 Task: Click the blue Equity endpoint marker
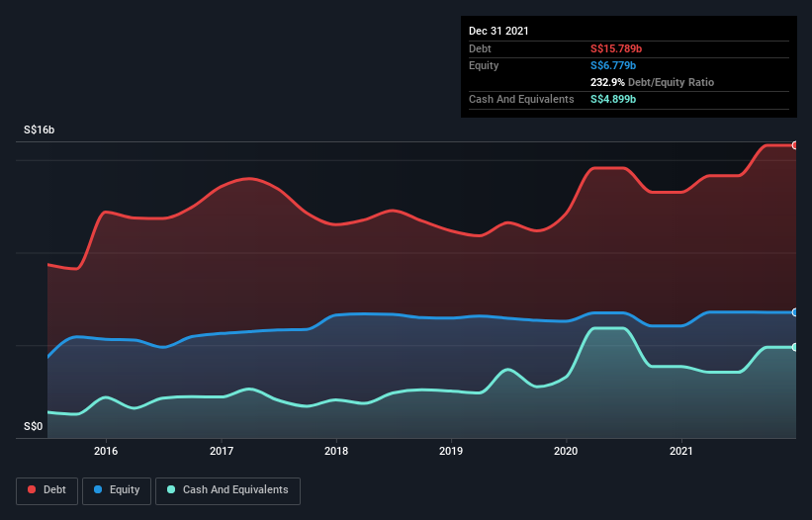click(x=795, y=312)
